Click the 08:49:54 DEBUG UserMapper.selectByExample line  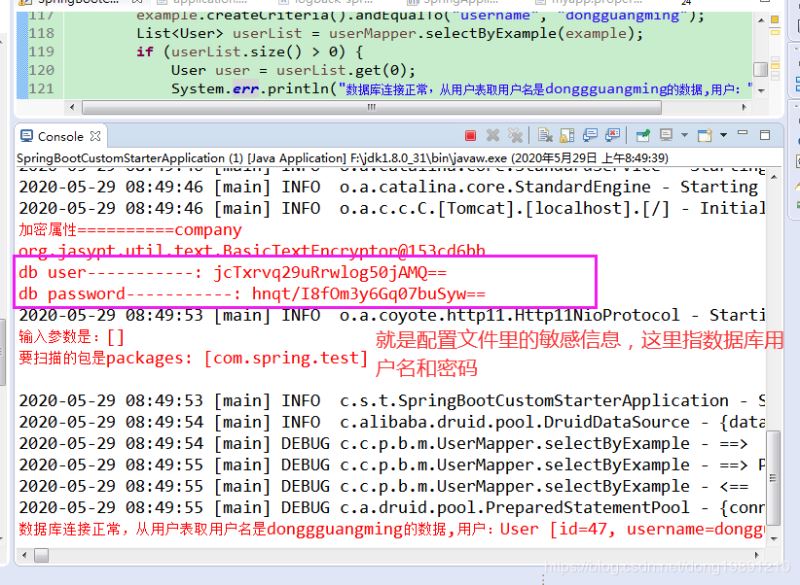pyautogui.click(x=384, y=444)
